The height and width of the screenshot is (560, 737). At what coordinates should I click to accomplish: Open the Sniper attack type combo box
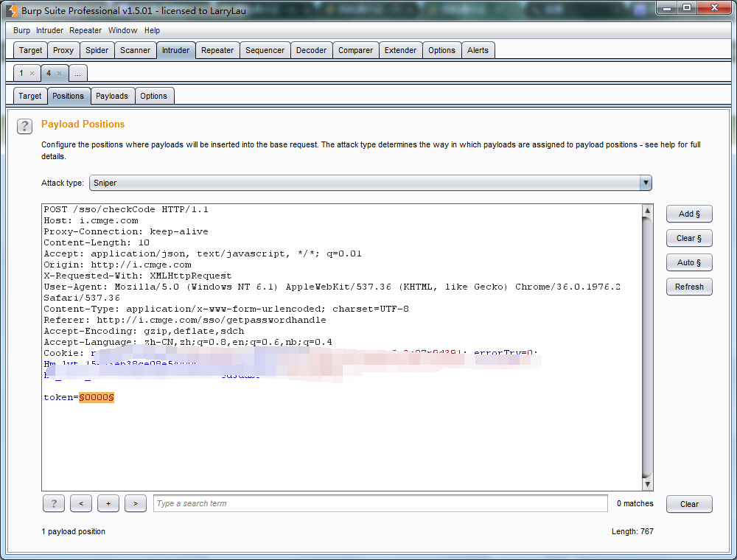(x=371, y=183)
